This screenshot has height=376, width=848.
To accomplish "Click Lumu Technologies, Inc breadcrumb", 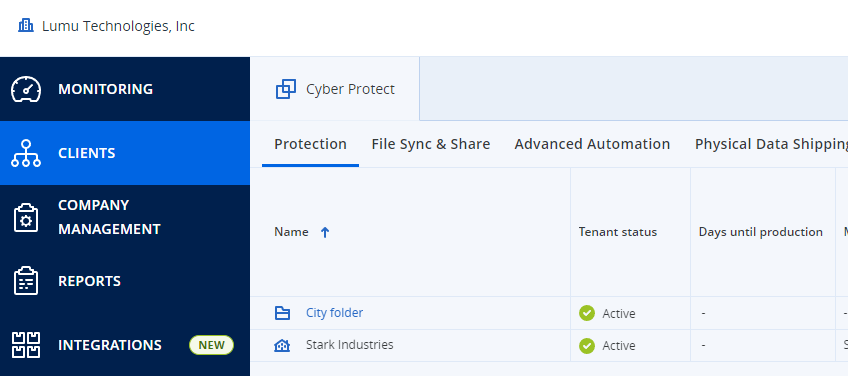I will [118, 26].
